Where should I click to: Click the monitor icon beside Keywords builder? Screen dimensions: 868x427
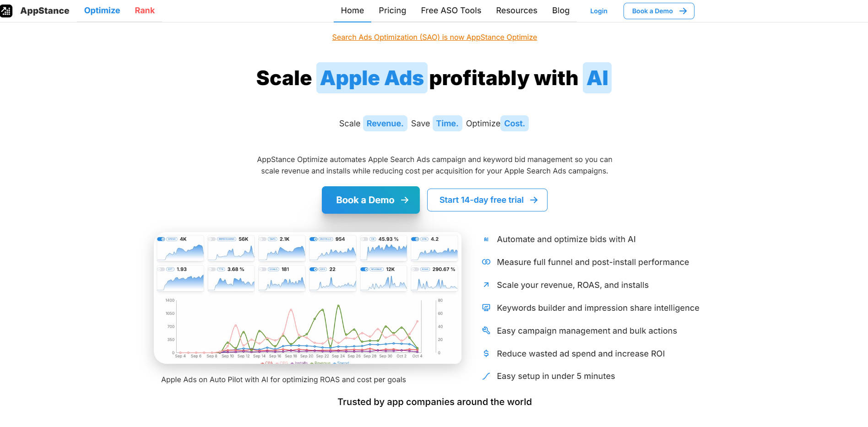(486, 308)
